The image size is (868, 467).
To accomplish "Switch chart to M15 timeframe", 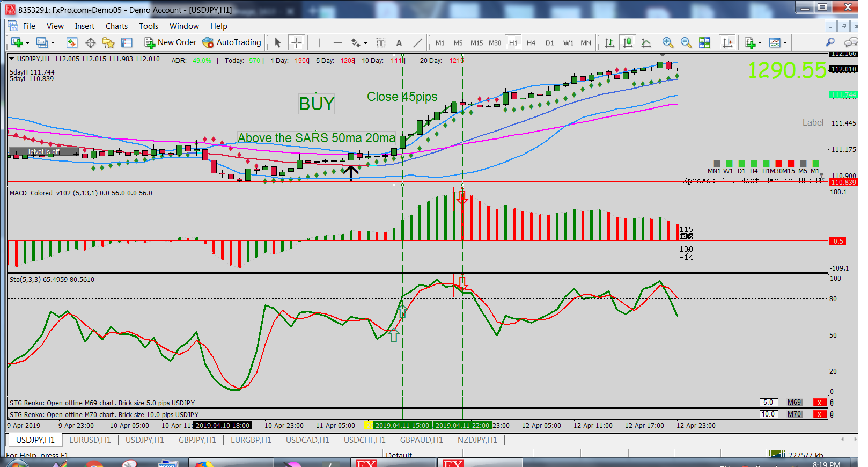I will tap(476, 42).
